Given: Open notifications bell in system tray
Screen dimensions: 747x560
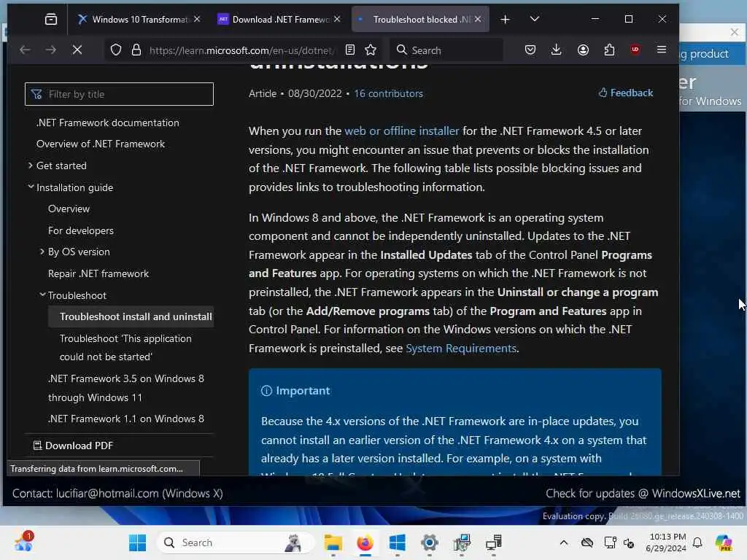Looking at the screenshot, I should (x=697, y=542).
